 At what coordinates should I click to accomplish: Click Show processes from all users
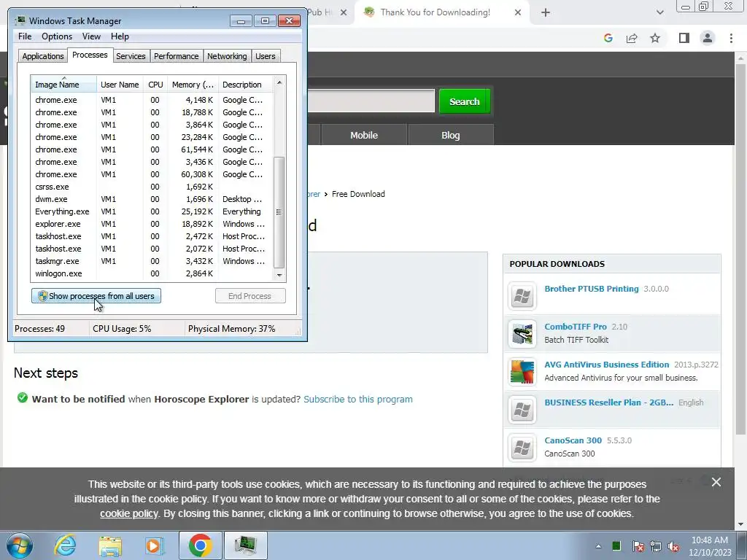pos(96,296)
